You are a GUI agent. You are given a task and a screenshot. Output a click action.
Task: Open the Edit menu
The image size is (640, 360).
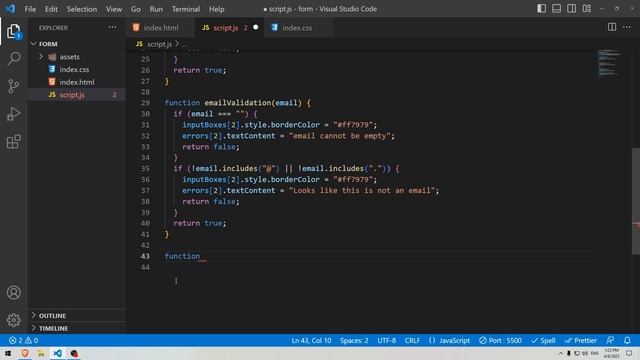click(51, 9)
